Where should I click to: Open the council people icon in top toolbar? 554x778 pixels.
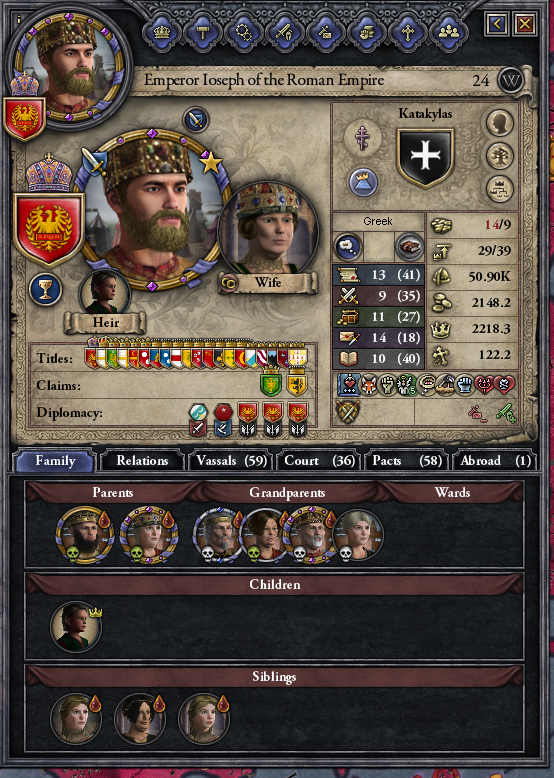(449, 33)
